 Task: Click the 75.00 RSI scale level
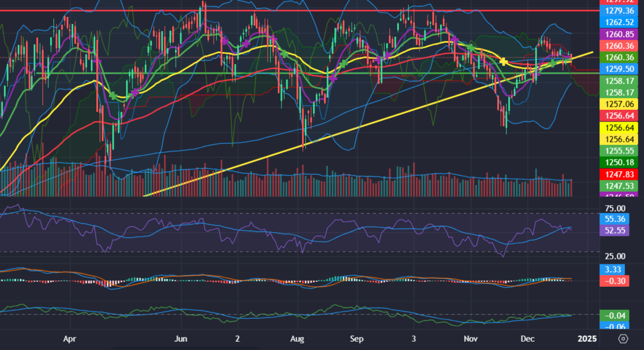click(614, 208)
